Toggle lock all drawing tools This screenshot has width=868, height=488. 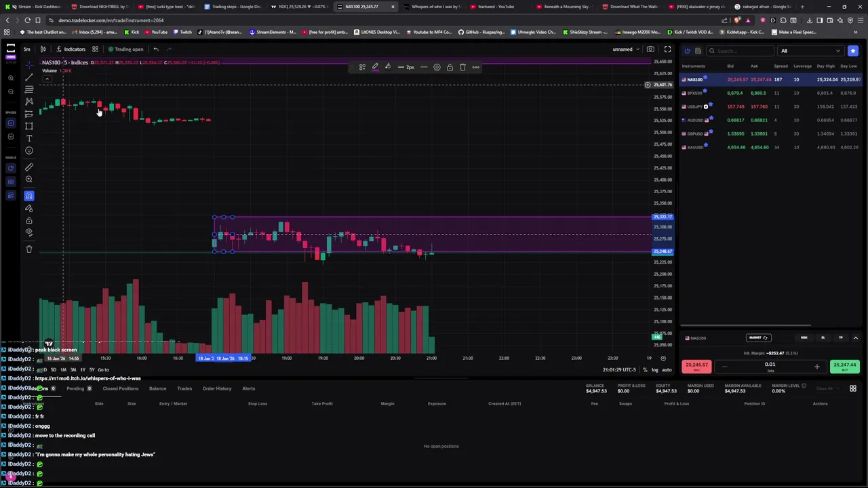(29, 220)
